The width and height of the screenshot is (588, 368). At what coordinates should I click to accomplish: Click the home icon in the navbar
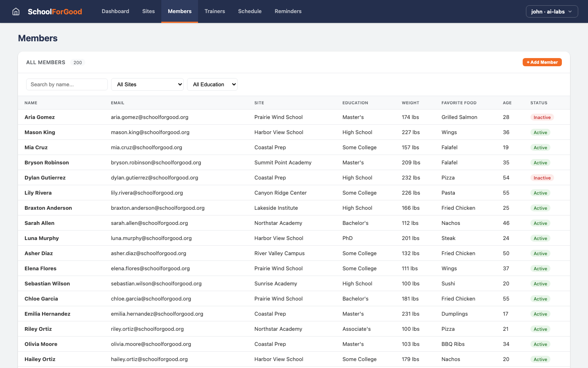[16, 11]
